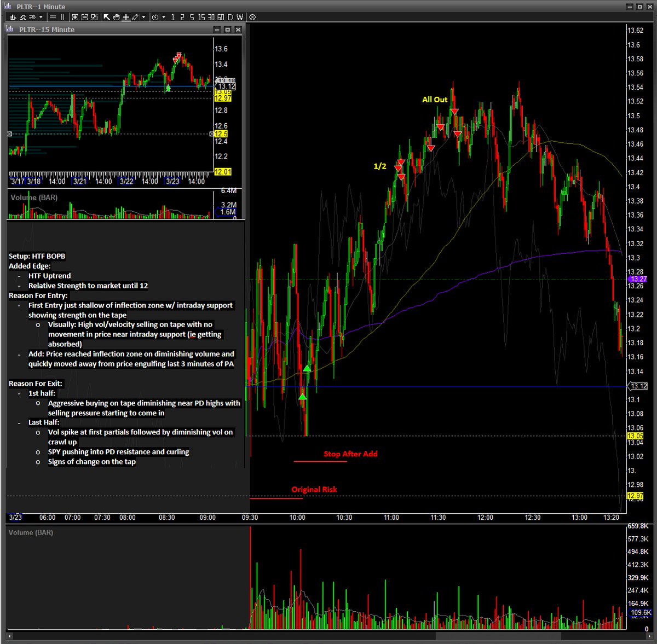Click 'Added Edge:' heading text
Screen dimensions: 657x644
[x=30, y=266]
